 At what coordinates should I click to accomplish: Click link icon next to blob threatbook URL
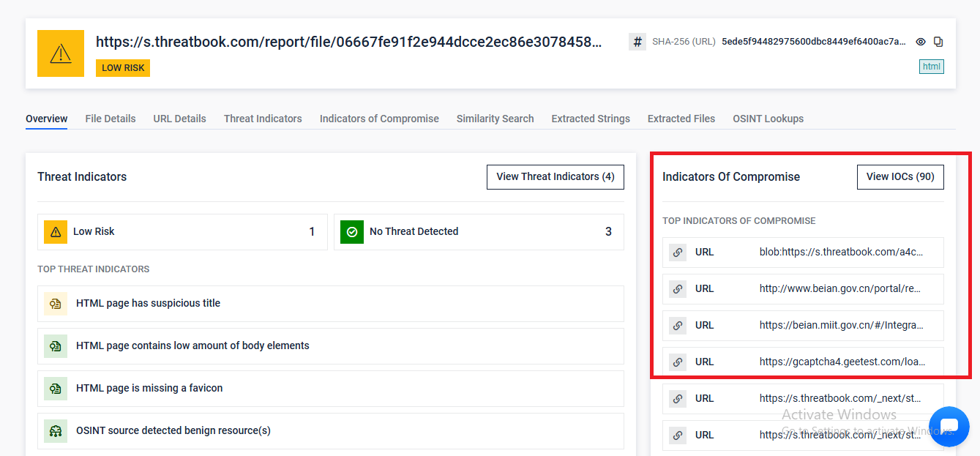pyautogui.click(x=678, y=253)
